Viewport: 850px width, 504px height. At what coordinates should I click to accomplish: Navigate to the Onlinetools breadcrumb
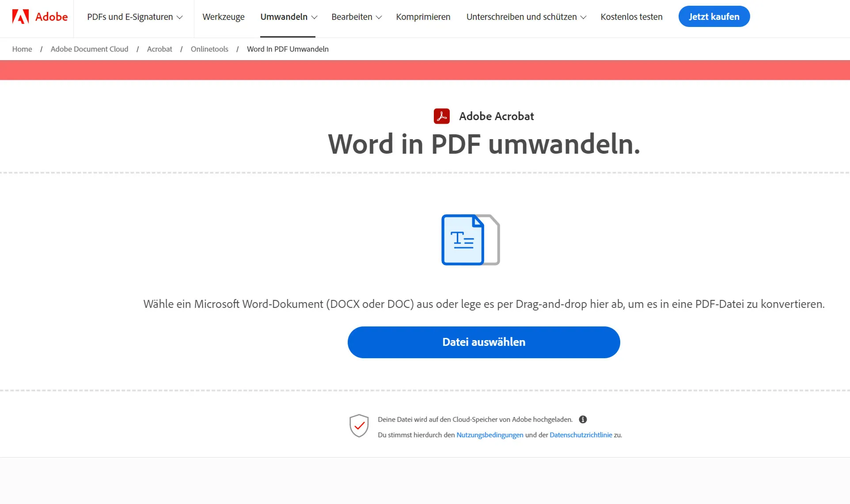pos(209,49)
